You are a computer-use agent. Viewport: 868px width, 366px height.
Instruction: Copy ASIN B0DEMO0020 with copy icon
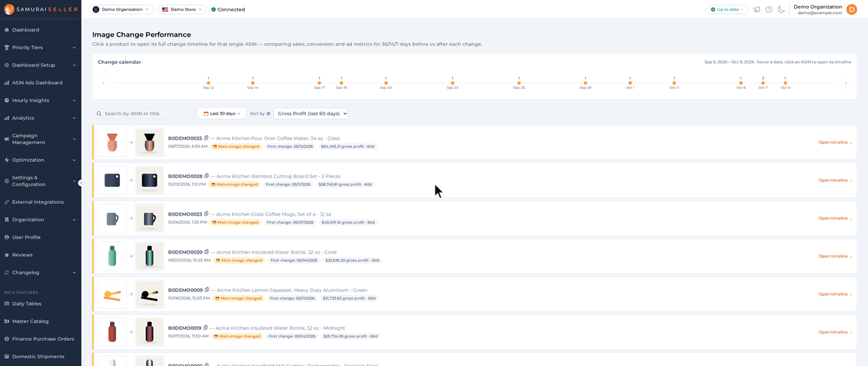coord(206,252)
